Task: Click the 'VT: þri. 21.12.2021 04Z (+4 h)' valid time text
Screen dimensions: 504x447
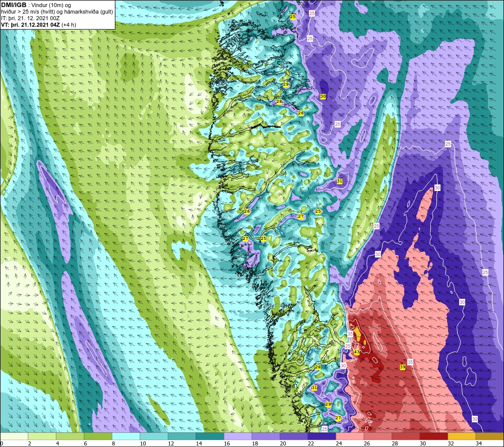Action: pos(39,25)
